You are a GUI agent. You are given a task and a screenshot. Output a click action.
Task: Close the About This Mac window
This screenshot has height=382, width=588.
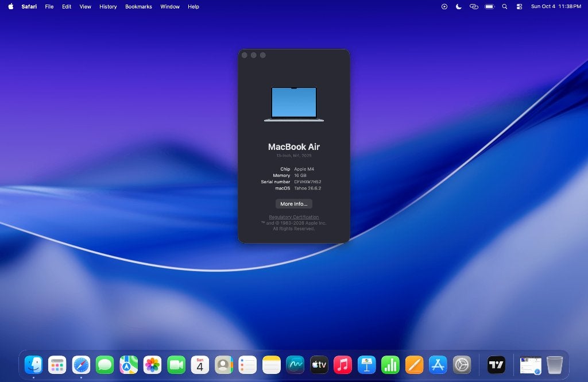[x=245, y=55]
